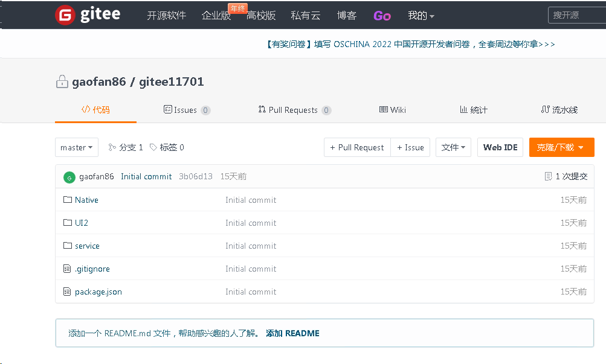Click the .gitignore file icon
This screenshot has height=364, width=606.
(68, 269)
